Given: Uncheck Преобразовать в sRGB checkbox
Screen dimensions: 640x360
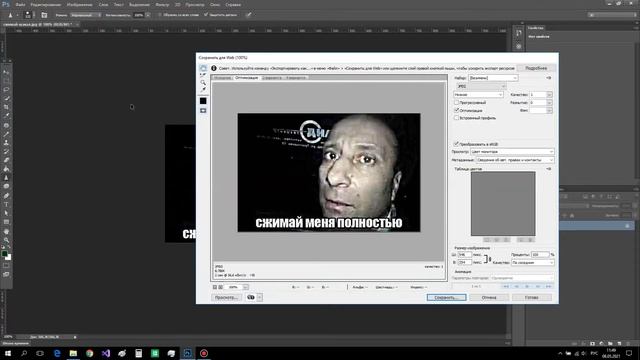Looking at the screenshot, I should pos(456,144).
